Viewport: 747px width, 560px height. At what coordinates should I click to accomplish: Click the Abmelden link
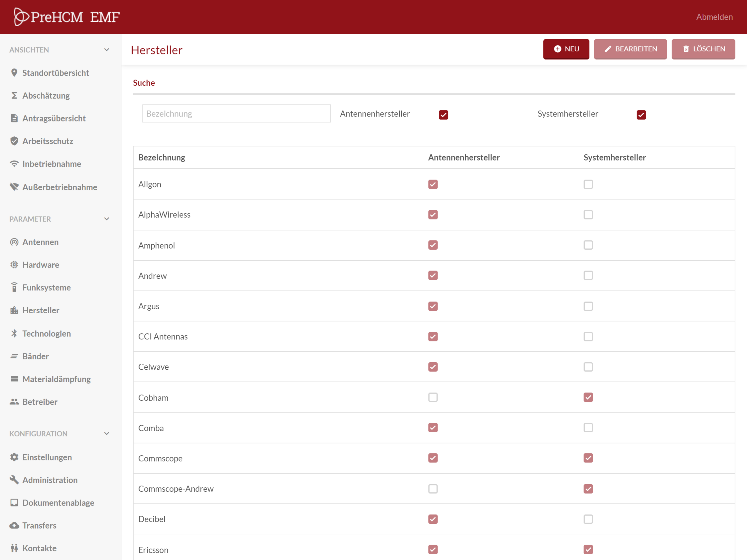714,17
